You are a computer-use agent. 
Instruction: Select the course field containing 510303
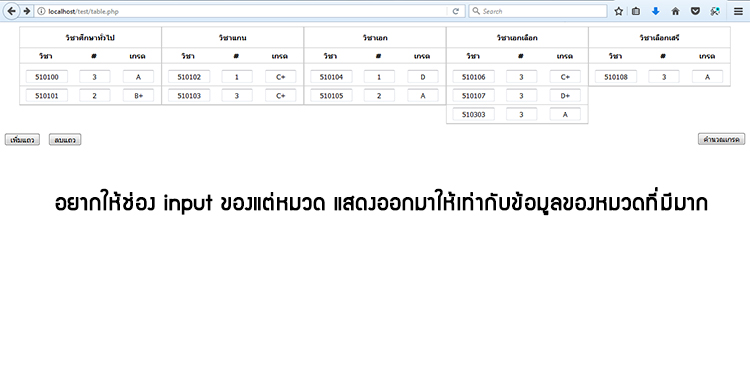[x=474, y=114]
